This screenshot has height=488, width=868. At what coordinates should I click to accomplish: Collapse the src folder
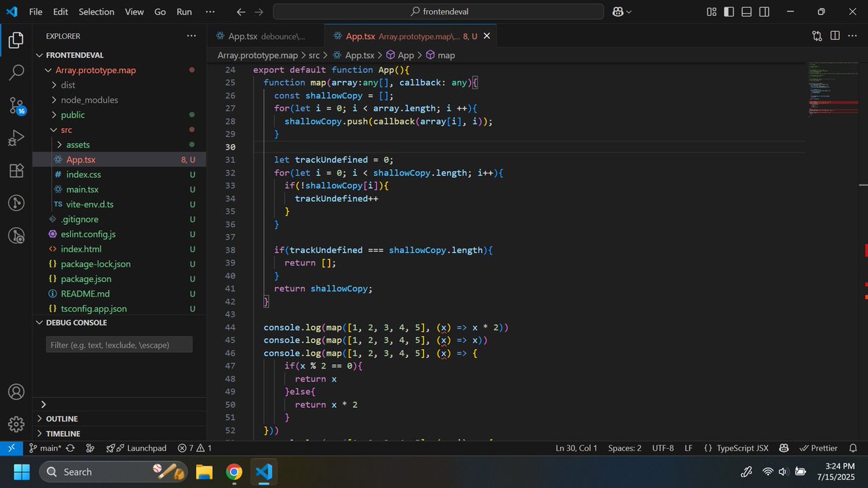point(55,130)
